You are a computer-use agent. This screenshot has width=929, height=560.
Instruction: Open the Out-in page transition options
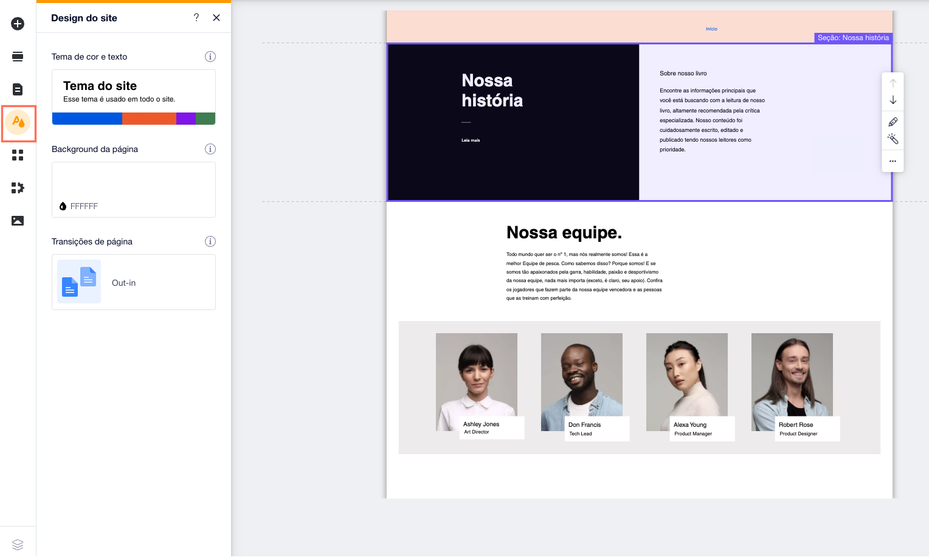133,282
